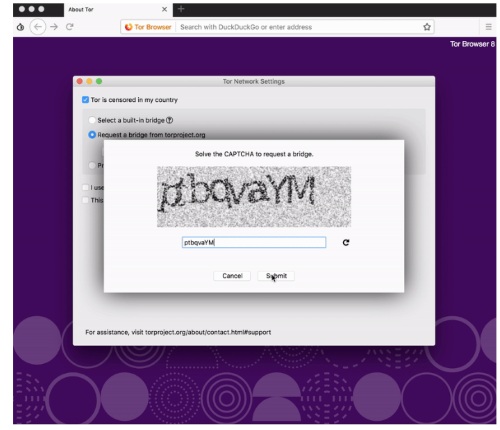Click the Tor onion icon in toolbar
Image resolution: width=500 pixels, height=430 pixels.
tap(20, 27)
